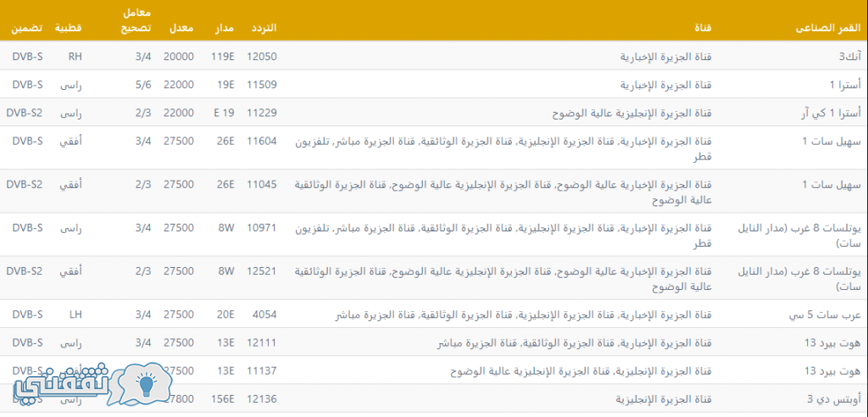The height and width of the screenshot is (417, 868).
Task: Click symbol rate value 20000
Action: pos(179,57)
